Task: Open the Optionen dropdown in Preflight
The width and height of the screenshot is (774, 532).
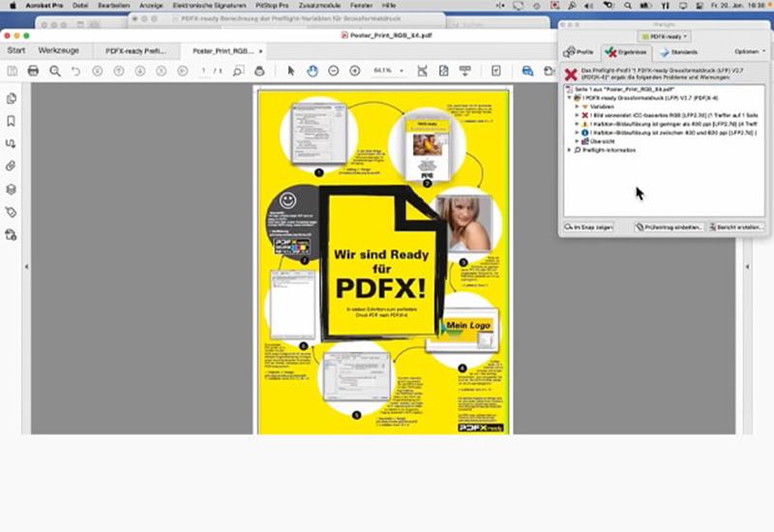Action: (750, 51)
